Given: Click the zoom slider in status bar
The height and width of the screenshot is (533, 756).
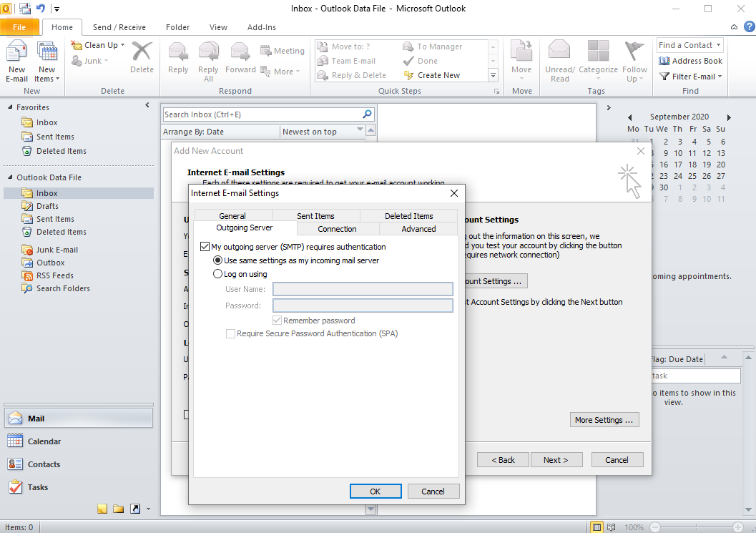Looking at the screenshot, I should tap(696, 527).
